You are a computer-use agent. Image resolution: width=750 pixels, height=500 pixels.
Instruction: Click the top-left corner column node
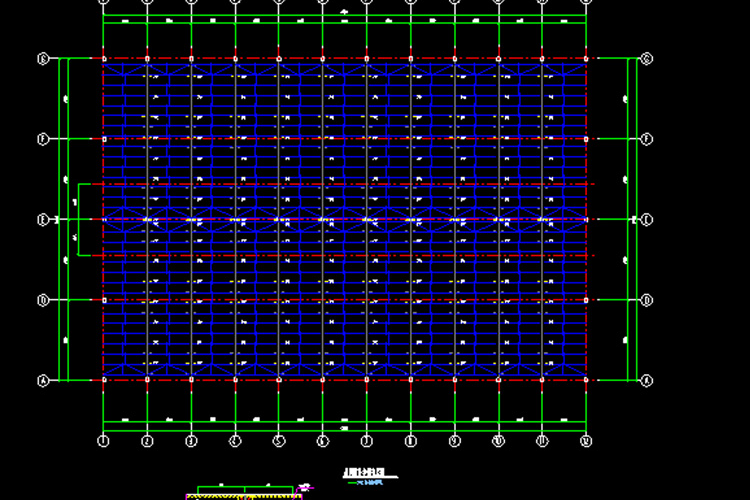pyautogui.click(x=103, y=59)
